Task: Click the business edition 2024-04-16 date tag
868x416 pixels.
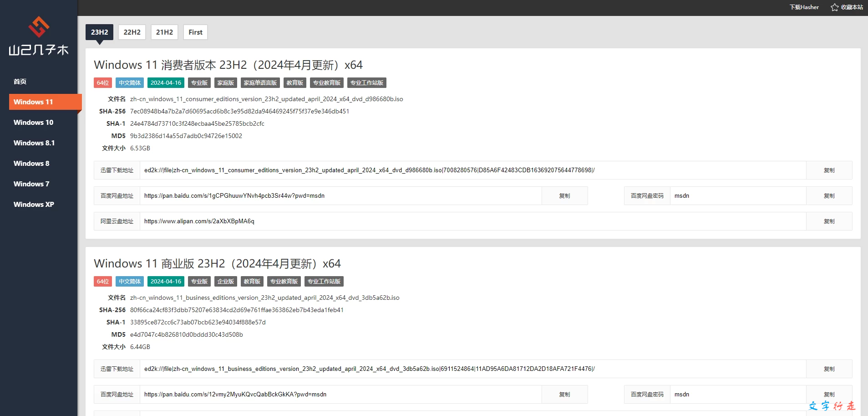Action: pyautogui.click(x=166, y=282)
